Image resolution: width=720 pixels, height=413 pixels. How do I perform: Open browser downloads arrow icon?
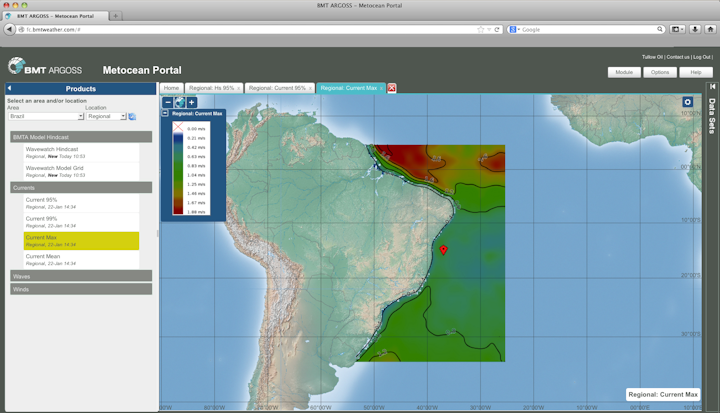point(695,29)
